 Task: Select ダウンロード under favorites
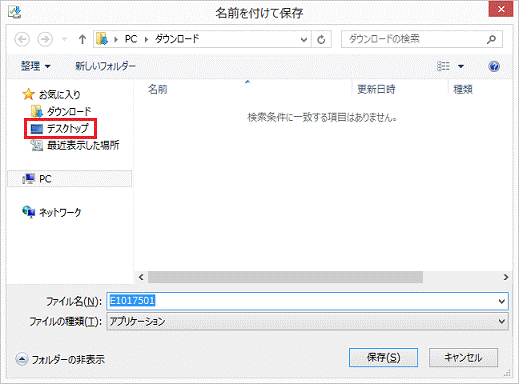(61, 111)
